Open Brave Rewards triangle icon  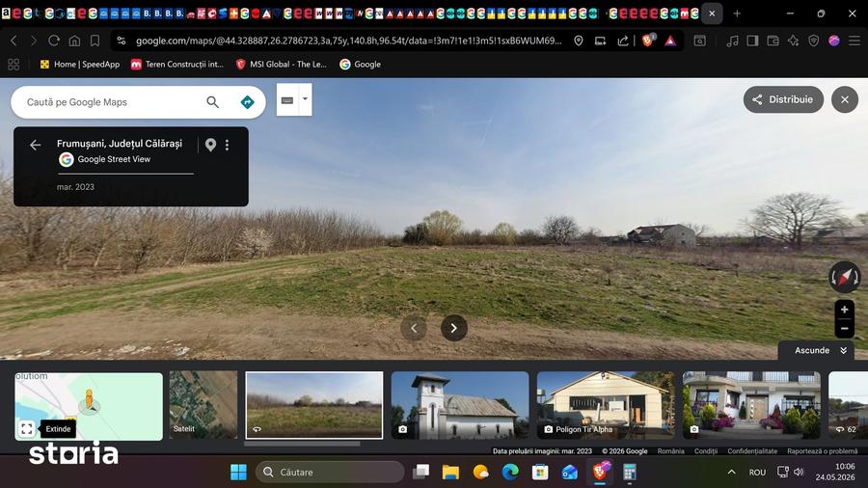pos(670,41)
